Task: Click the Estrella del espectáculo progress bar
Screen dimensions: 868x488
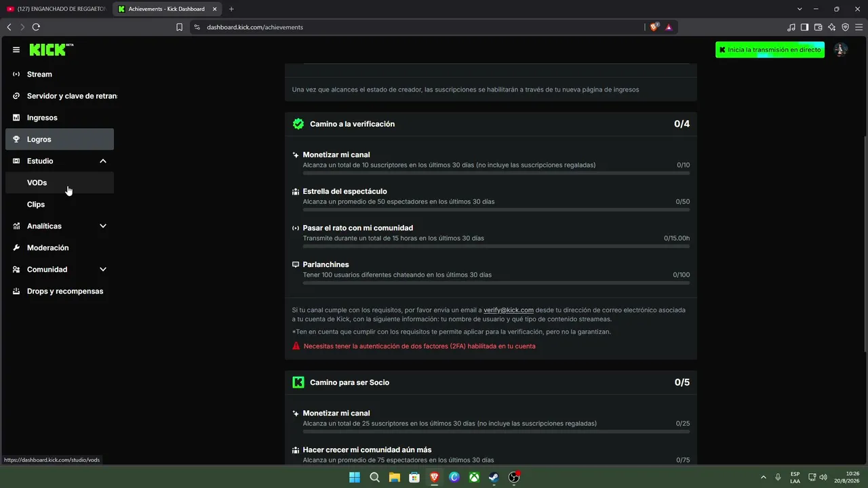Action: click(x=496, y=209)
